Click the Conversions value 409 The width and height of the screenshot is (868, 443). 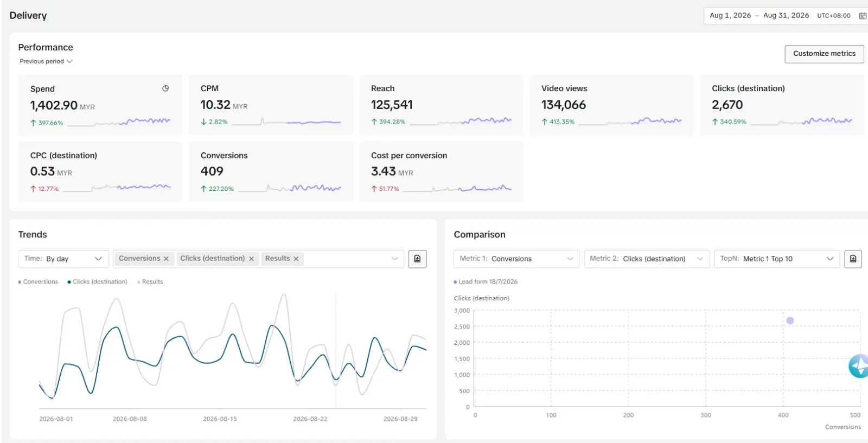coord(212,171)
